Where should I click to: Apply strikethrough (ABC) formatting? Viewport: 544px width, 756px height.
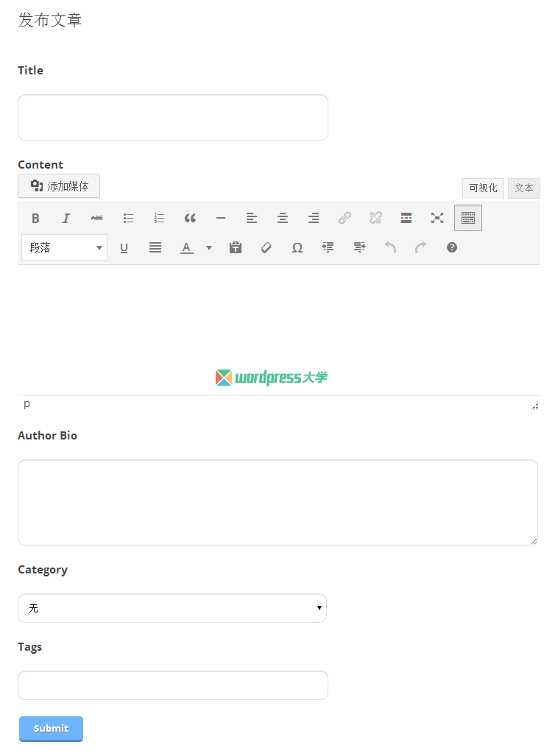coord(97,219)
